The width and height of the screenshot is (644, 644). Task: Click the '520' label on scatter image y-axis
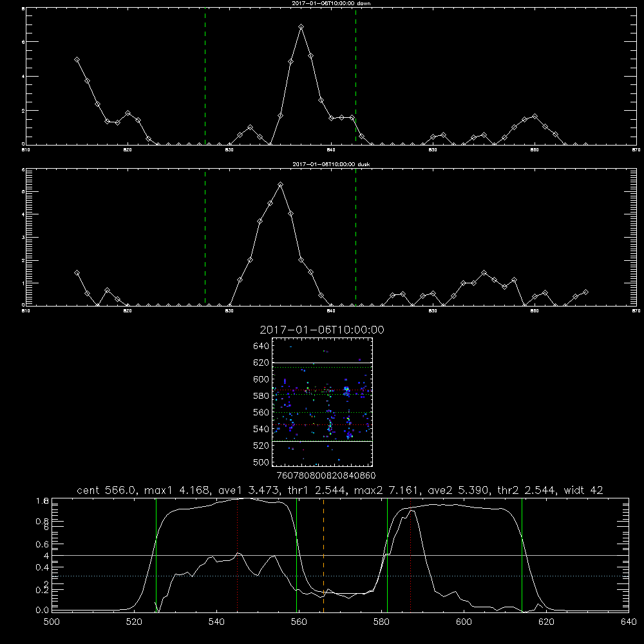coord(261,446)
